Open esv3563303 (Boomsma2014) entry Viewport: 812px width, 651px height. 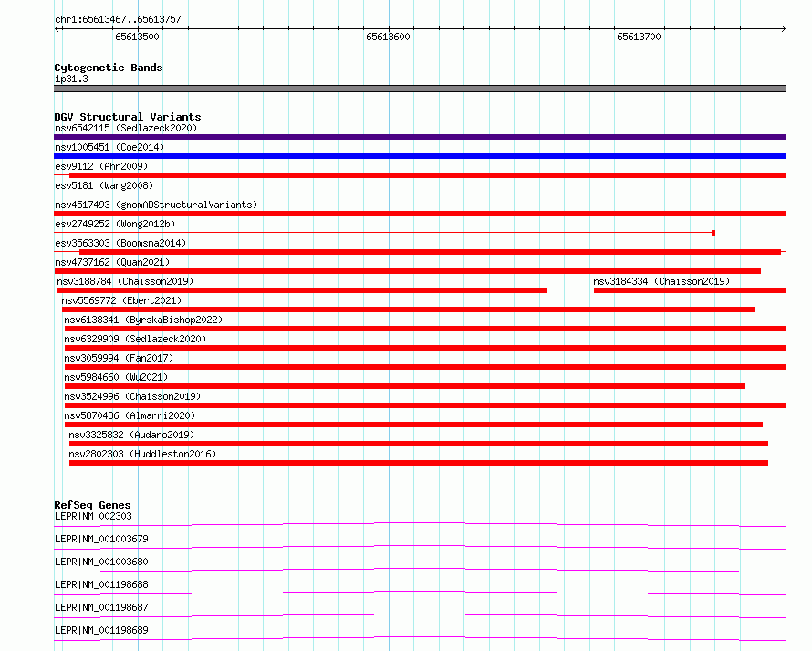pos(120,243)
